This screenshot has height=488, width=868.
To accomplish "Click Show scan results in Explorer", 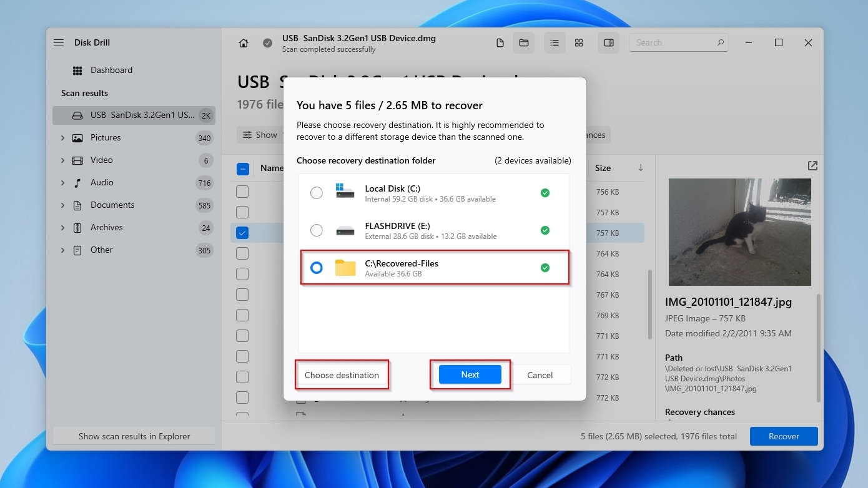I will pyautogui.click(x=134, y=436).
